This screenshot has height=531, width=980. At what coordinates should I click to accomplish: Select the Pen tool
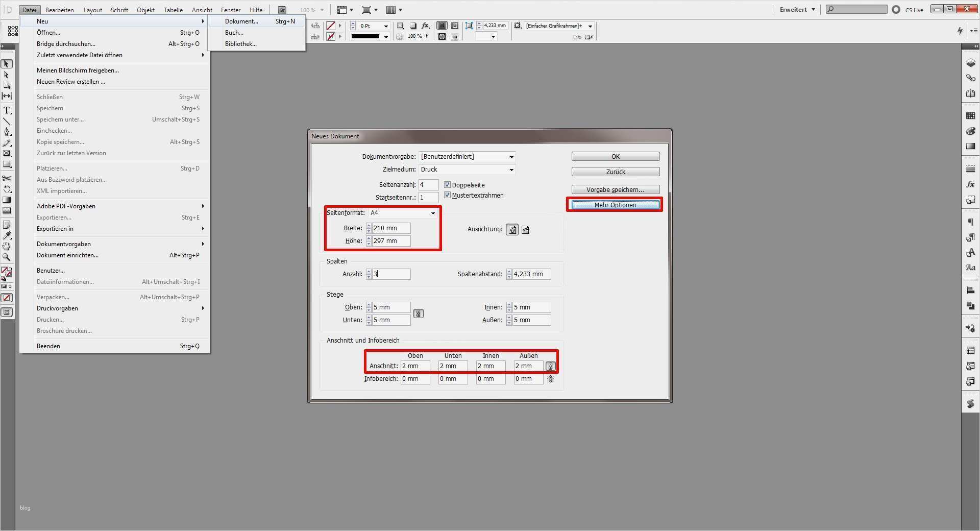coord(7,131)
